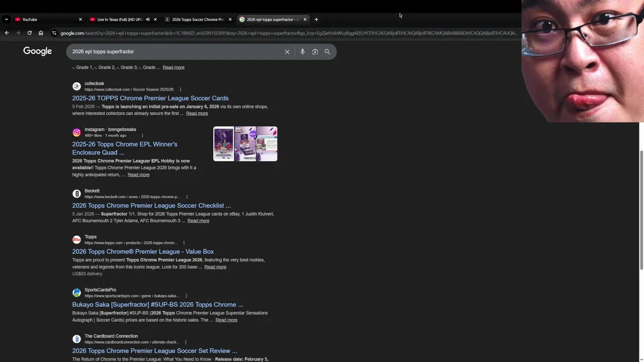Screen dimensions: 644x362
Task: Click the Topps site favicon
Action: [x=76, y=240]
